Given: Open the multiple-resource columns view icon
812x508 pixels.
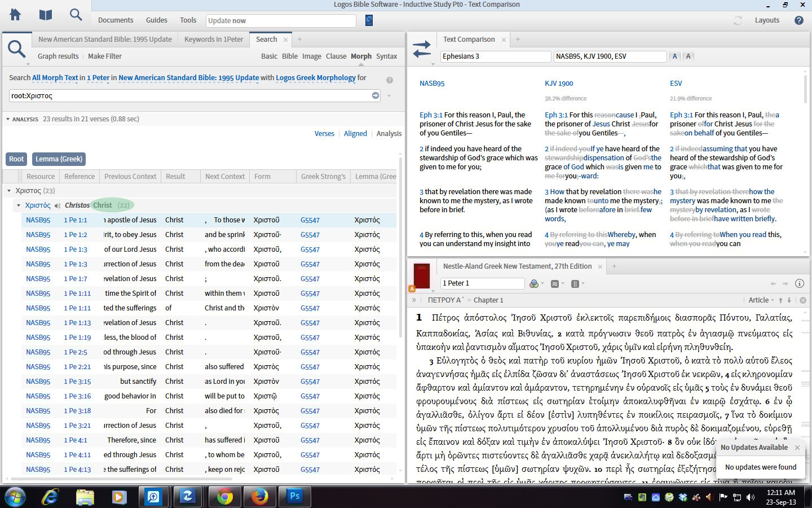Looking at the screenshot, I should (x=575, y=283).
